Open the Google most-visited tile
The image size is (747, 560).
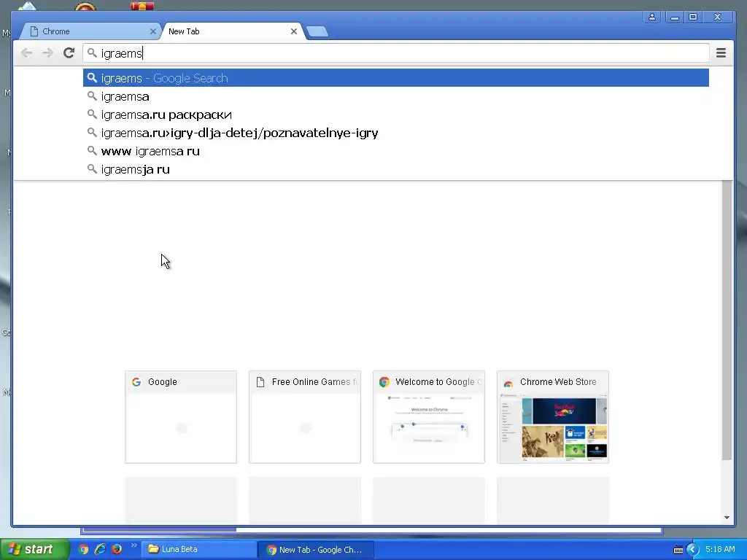pos(181,416)
